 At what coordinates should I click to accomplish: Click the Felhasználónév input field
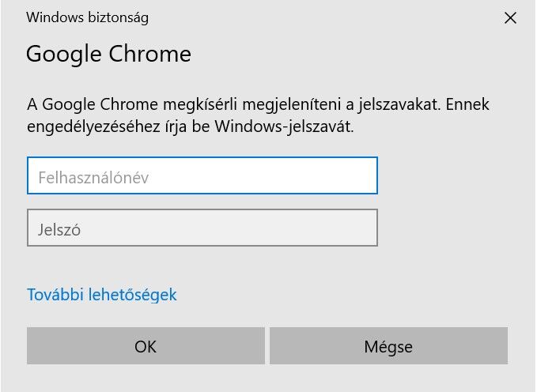[x=202, y=175]
